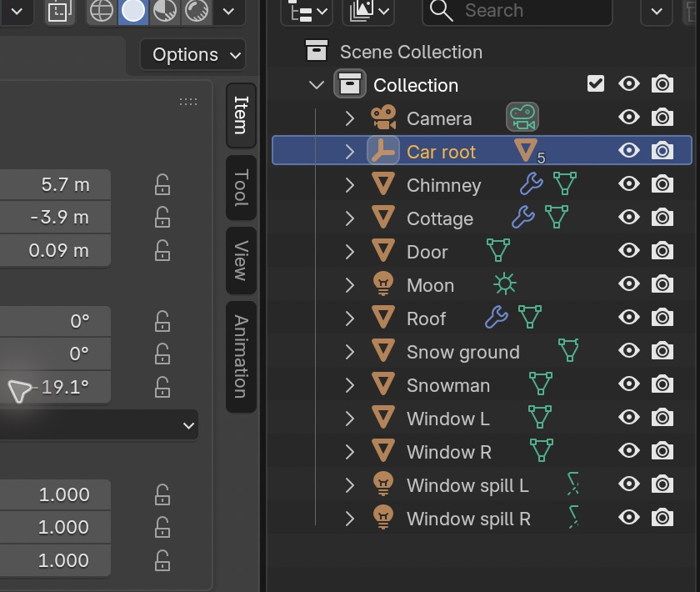Hide Window spill R in viewport
Screen dimensions: 700x592
[x=629, y=518]
